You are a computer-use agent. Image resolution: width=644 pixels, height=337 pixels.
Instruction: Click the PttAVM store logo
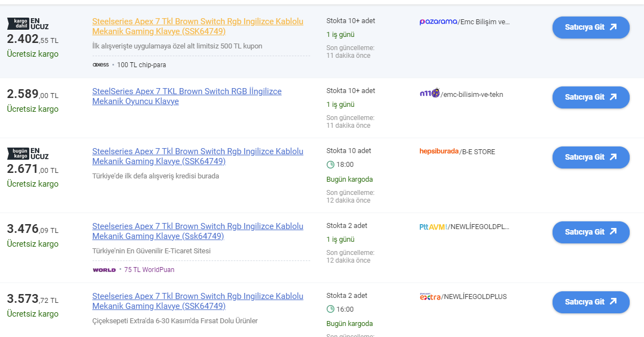433,226
